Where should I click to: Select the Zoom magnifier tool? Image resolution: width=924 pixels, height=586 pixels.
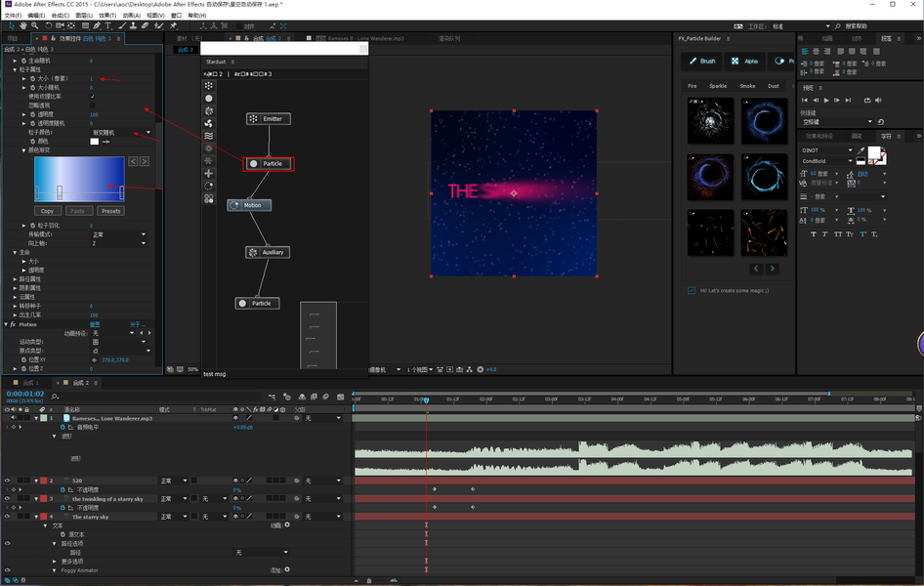point(34,26)
